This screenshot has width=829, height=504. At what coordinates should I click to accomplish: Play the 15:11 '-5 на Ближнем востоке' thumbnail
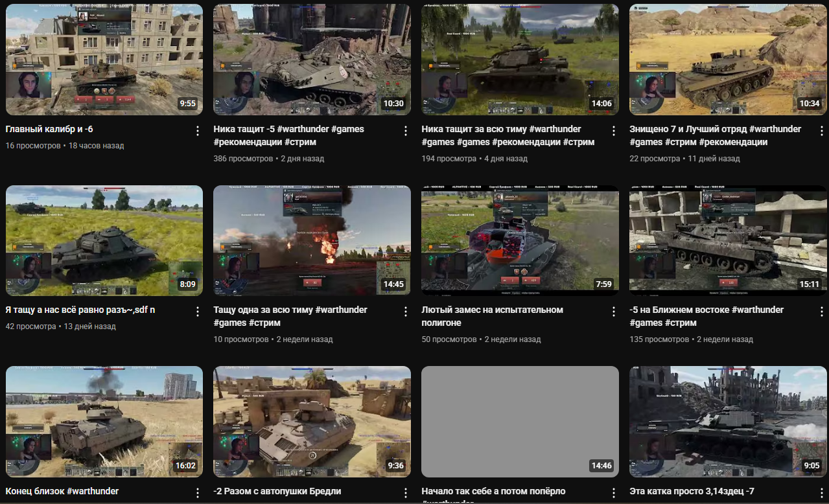pyautogui.click(x=729, y=240)
